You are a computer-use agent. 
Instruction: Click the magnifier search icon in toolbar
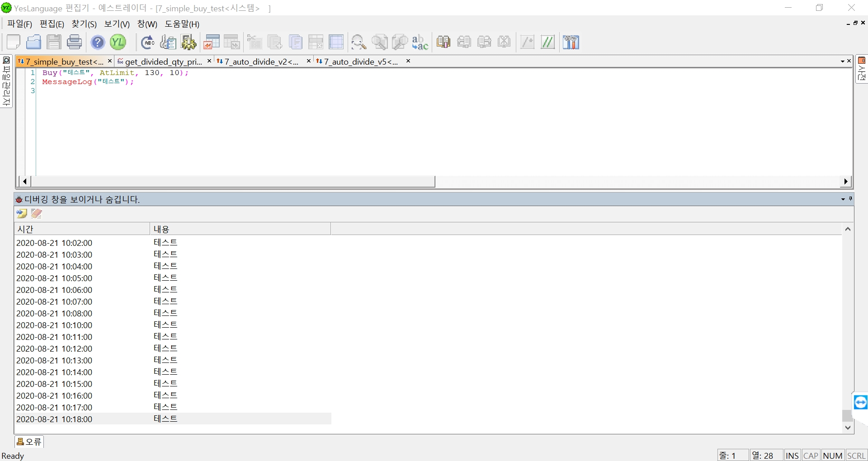pyautogui.click(x=359, y=42)
